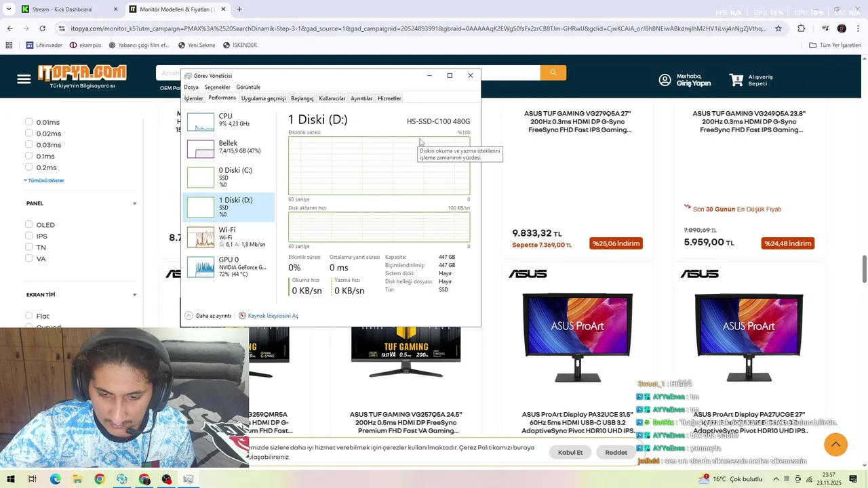868x488 pixels.
Task: Click the page vertical scrollbar thumb
Action: (x=864, y=269)
